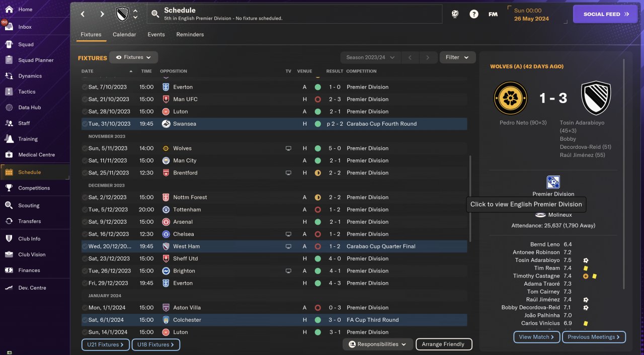This screenshot has width=644, height=355.
Task: Click the FM menu icon
Action: pos(493,14)
